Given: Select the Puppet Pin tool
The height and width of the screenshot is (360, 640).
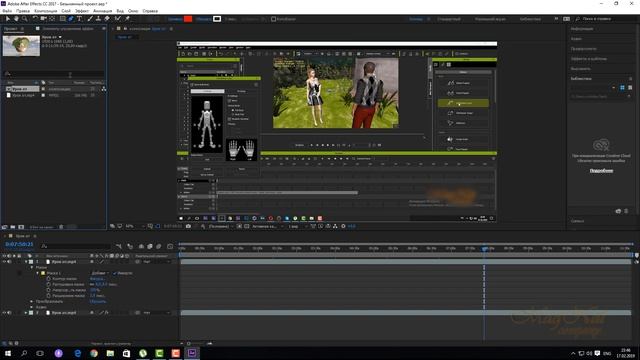Looking at the screenshot, I should pos(127,19).
